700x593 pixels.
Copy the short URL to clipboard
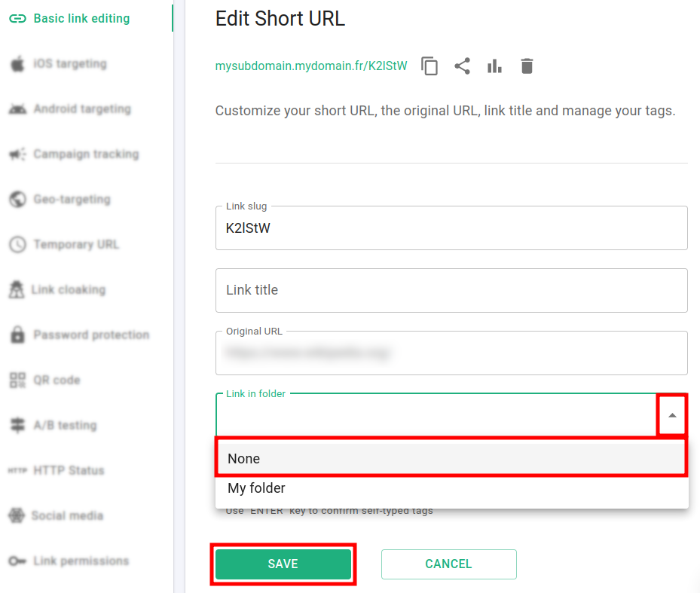coord(429,66)
